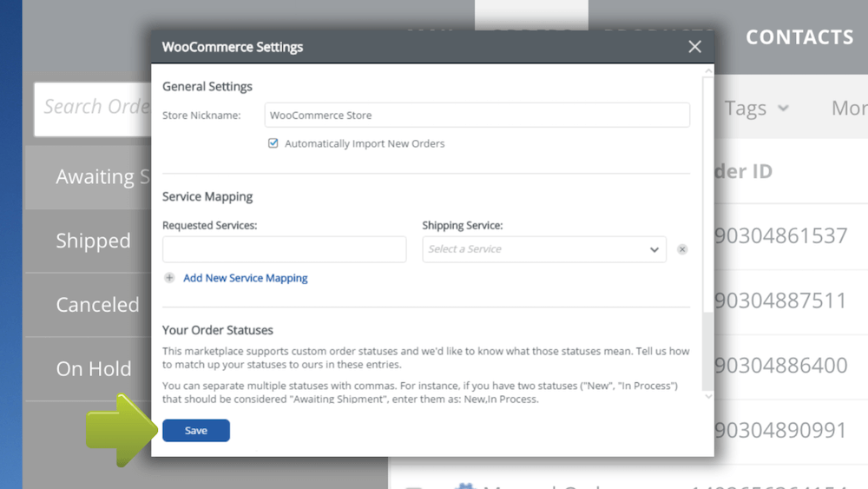Select the Awaiting Shipment sidebar filter
Screen dimensions: 868x489
[89, 177]
